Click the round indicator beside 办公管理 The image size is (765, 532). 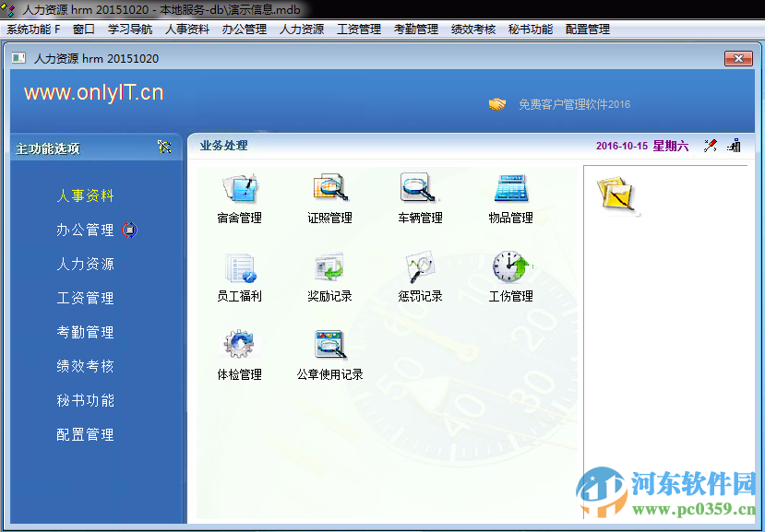click(x=129, y=230)
